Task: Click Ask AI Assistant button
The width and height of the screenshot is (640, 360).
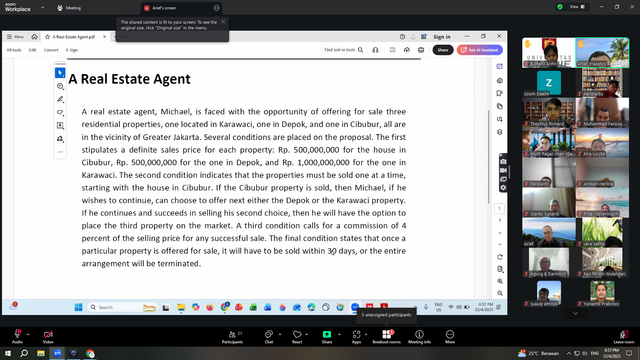Action: [x=480, y=50]
